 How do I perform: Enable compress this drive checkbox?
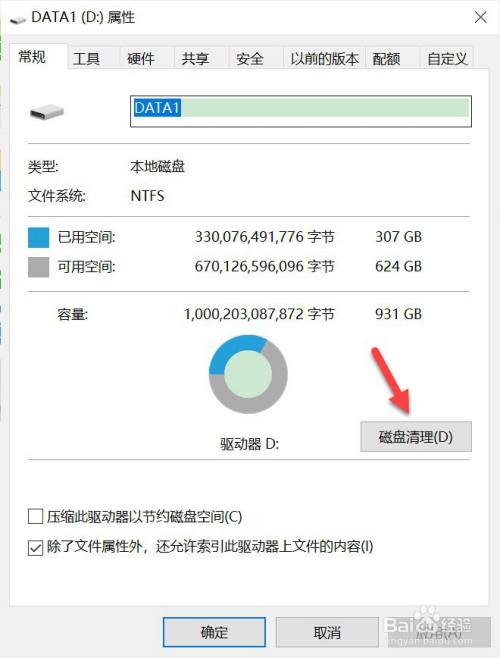(x=35, y=517)
